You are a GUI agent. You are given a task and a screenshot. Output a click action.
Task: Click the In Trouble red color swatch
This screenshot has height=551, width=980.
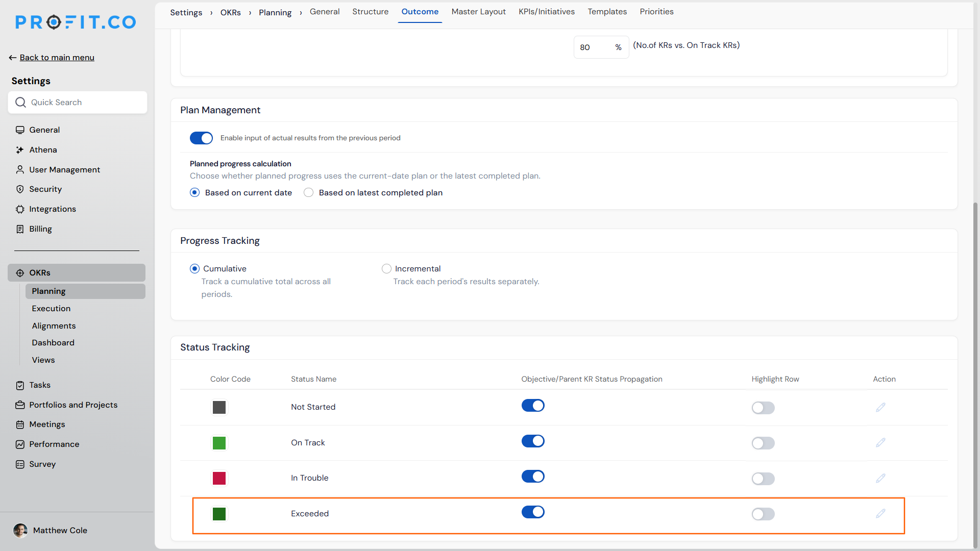(219, 478)
